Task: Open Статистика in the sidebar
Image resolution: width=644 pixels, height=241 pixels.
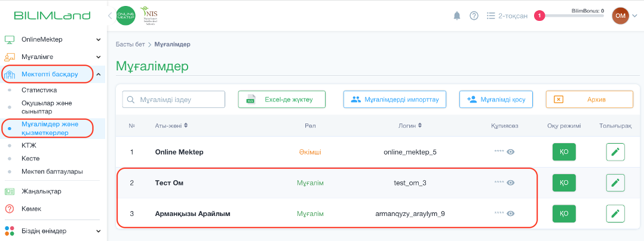Action: click(x=39, y=90)
